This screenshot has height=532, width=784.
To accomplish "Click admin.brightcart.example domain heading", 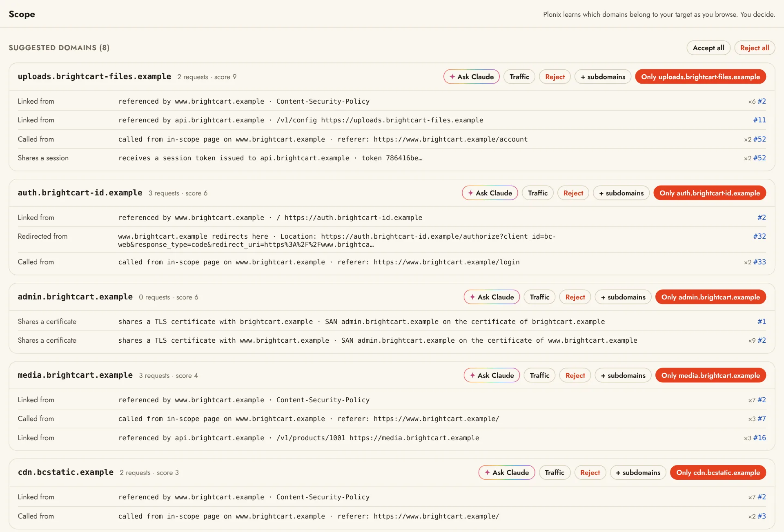I will tap(75, 297).
